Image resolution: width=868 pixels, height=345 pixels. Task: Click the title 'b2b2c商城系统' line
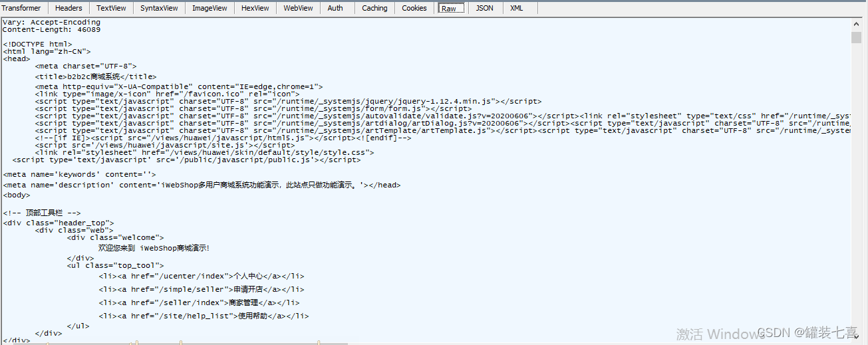(96, 76)
